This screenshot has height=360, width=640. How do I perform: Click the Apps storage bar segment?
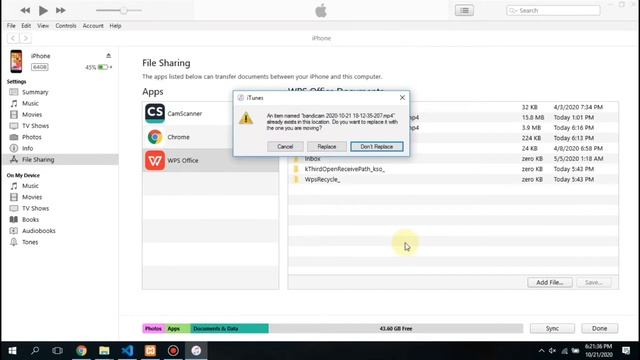[178, 329]
